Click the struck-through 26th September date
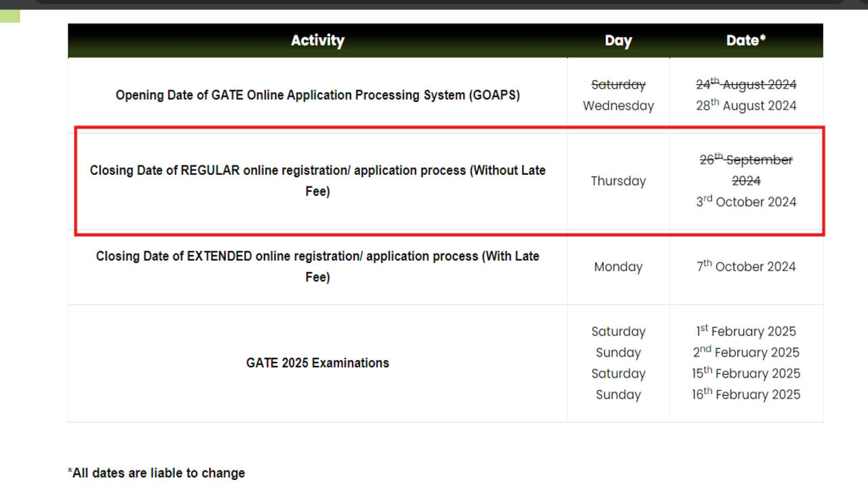Viewport: 868px width, 488px height. 746,161
